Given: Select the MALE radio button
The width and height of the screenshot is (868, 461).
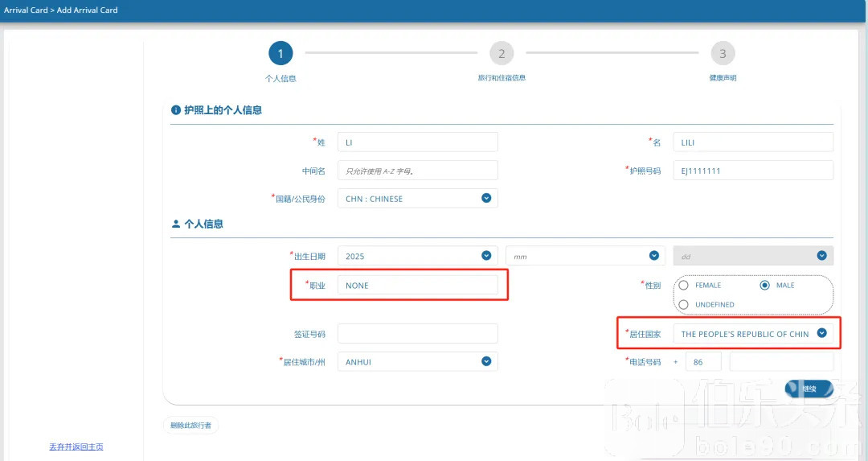Looking at the screenshot, I should click(x=764, y=285).
